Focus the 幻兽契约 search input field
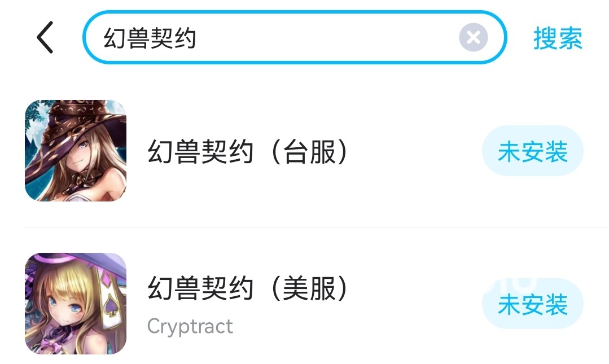Viewport: 609px width, 364px height. click(282, 38)
